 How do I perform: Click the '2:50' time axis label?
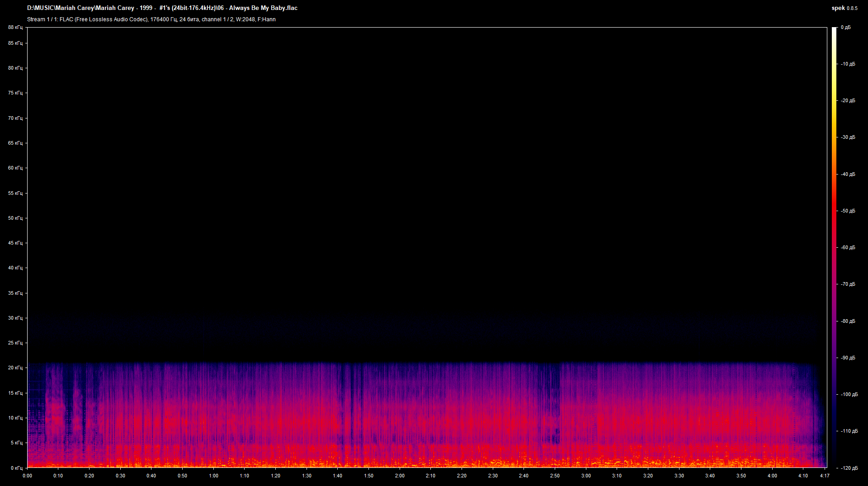555,476
